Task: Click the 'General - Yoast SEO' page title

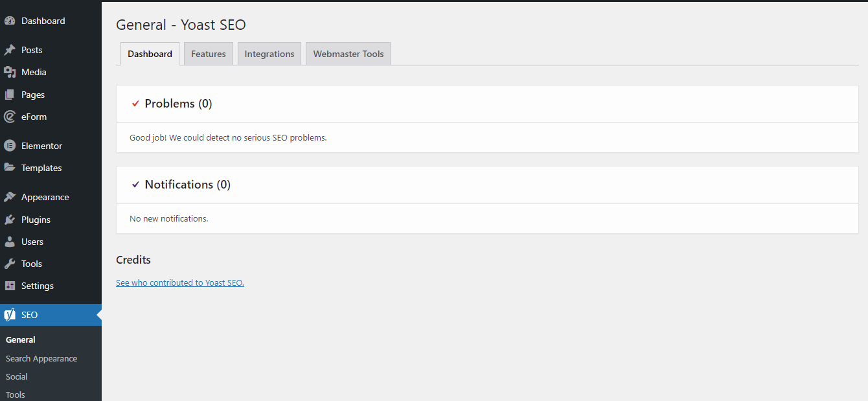Action: coord(181,25)
